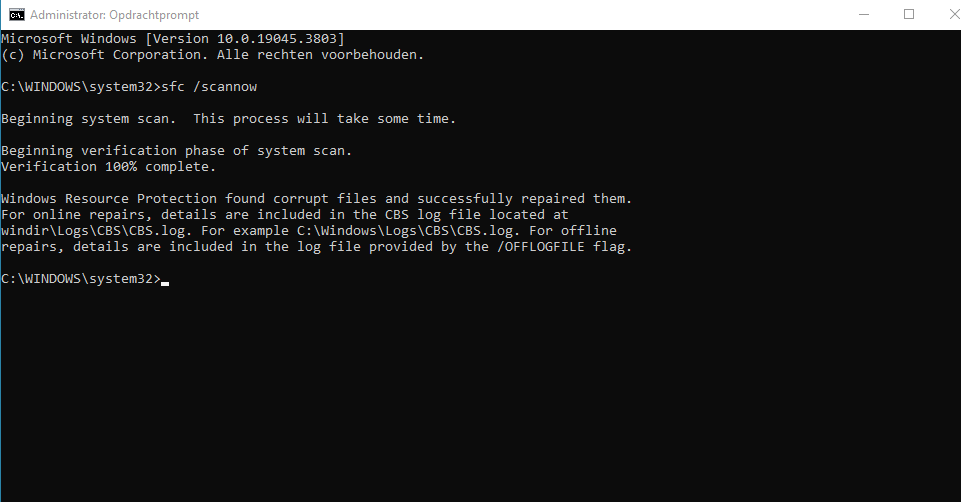The image size is (962, 502).
Task: Click the 'Alle rechten voorbehouden' copyright line
Action: [212, 55]
